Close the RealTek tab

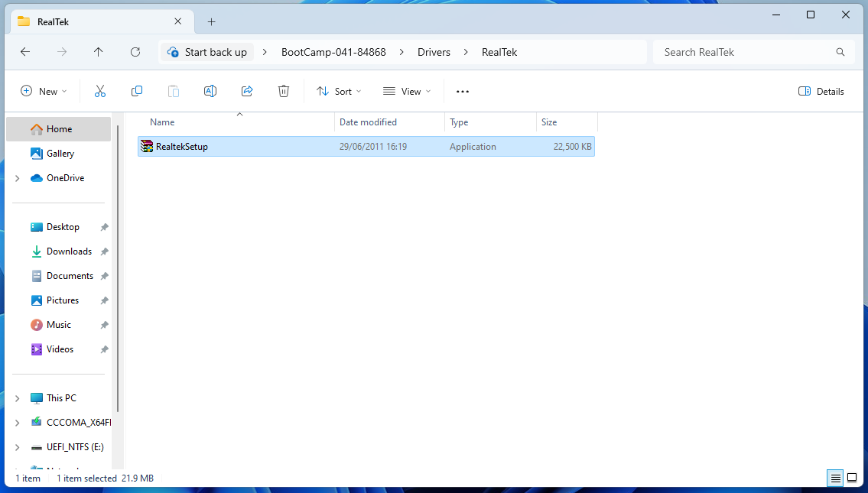click(x=177, y=21)
